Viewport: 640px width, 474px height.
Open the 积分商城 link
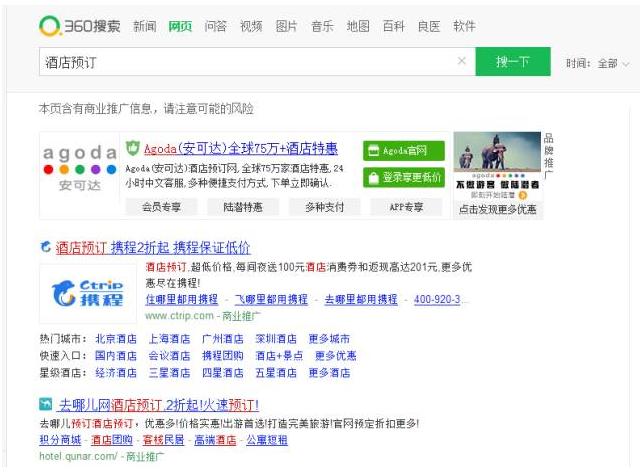[60, 440]
